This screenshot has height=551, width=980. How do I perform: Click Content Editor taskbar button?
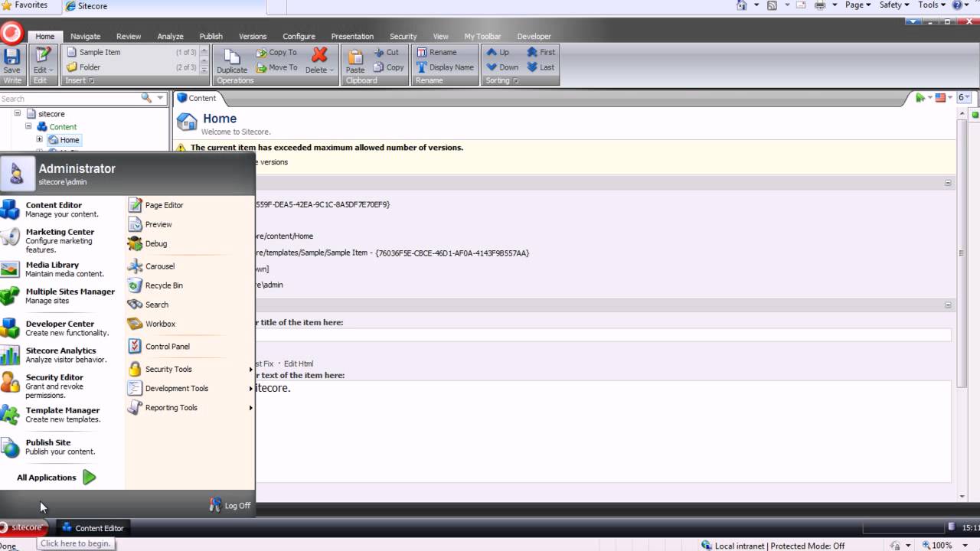point(93,528)
